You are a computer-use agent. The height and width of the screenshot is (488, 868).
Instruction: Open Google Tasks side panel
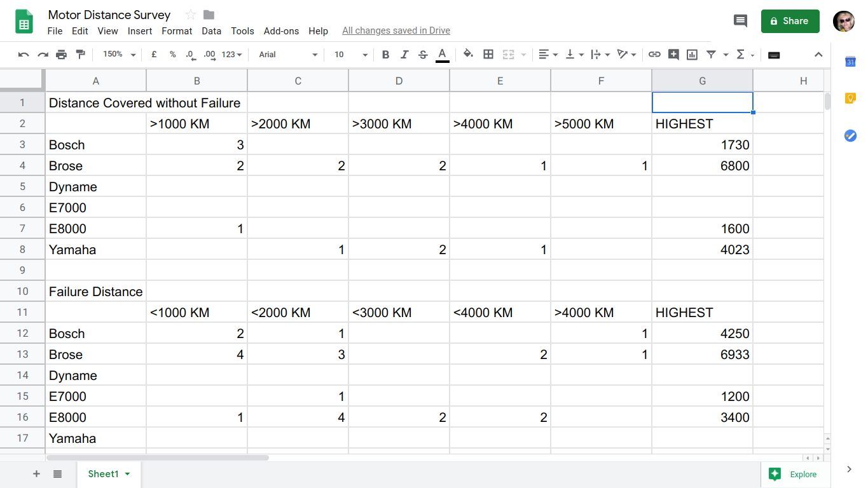pos(850,135)
